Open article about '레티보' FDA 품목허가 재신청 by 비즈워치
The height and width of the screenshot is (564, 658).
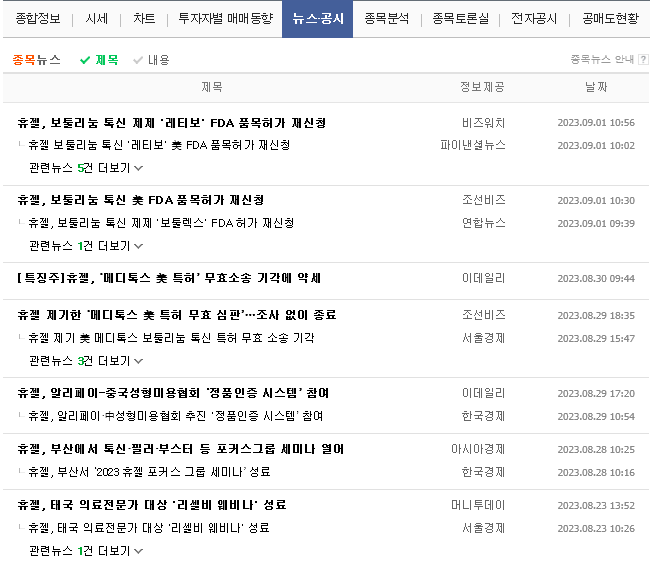coord(172,123)
